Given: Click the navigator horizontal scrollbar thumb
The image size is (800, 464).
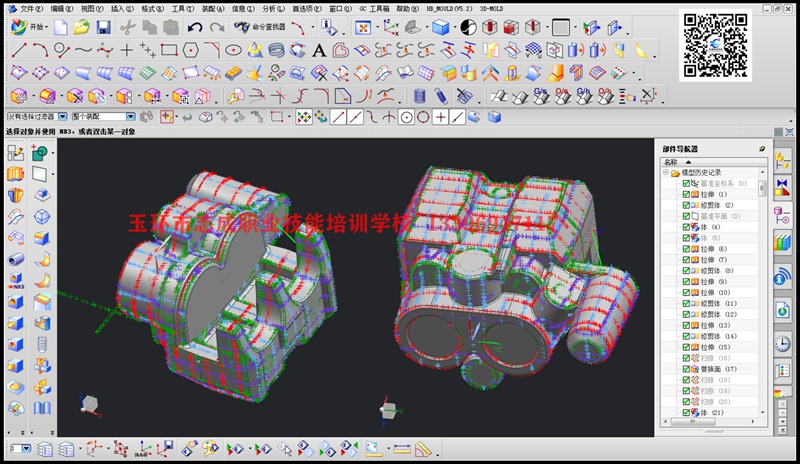Looking at the screenshot, I should pyautogui.click(x=693, y=422).
